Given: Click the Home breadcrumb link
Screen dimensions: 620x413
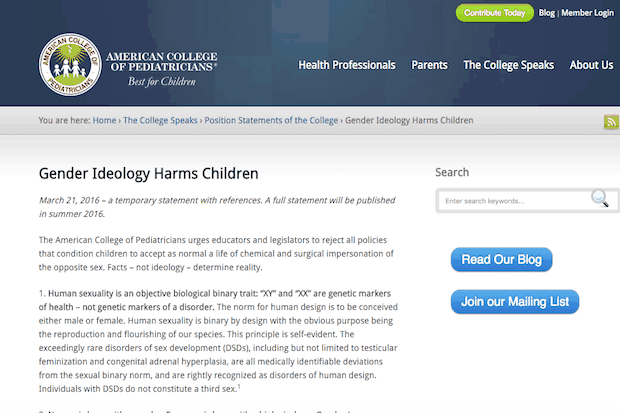Looking at the screenshot, I should point(104,120).
